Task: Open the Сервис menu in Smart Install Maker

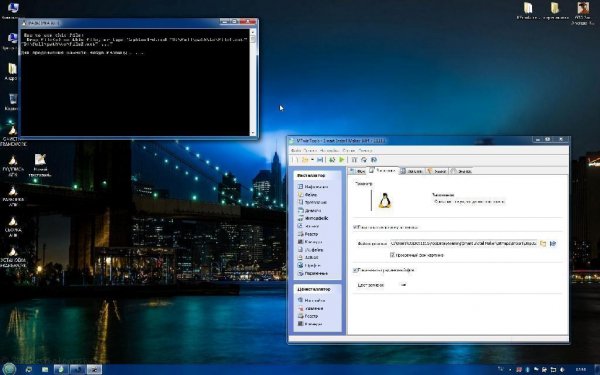Action: 348,150
